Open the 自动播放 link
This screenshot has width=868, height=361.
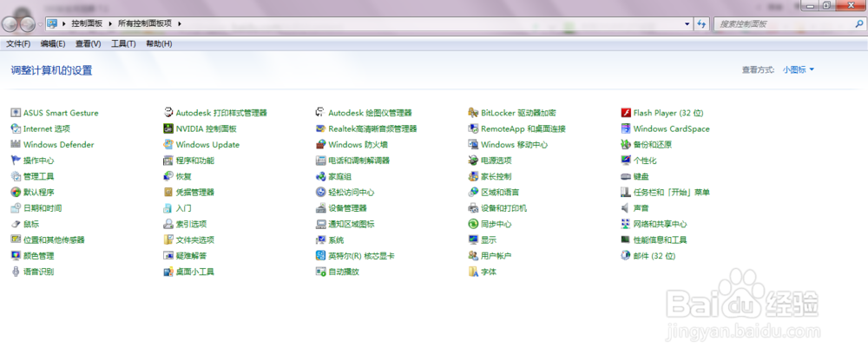coord(344,272)
